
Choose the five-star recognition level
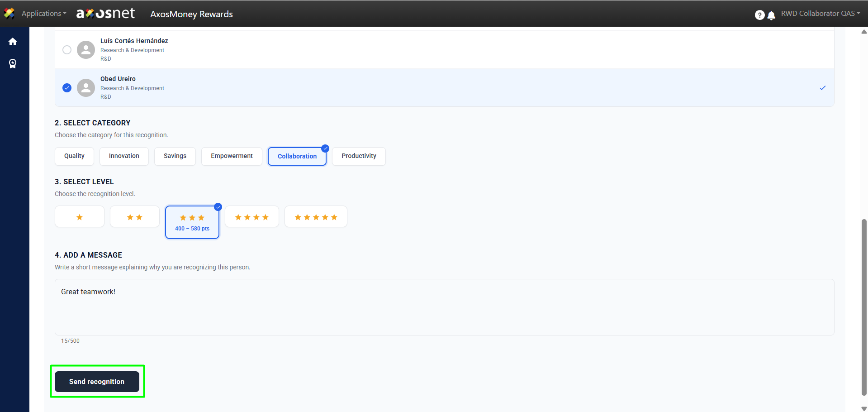[316, 217]
